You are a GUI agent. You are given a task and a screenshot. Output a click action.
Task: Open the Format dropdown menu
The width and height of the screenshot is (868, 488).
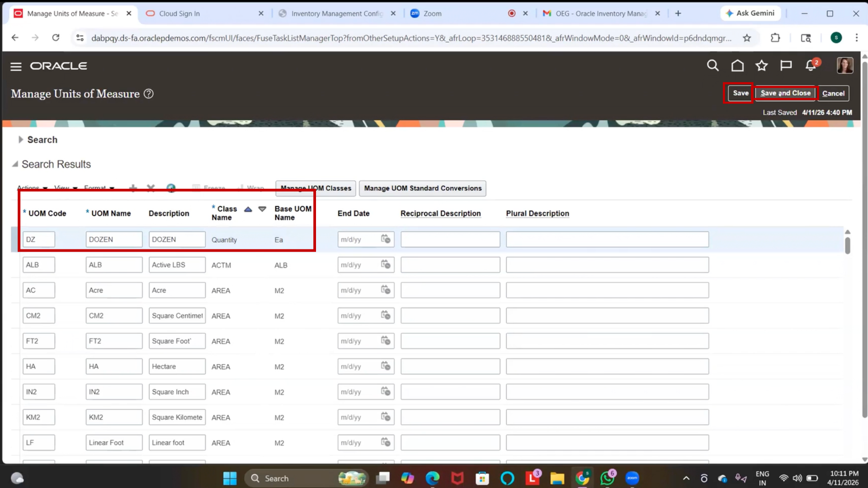(99, 188)
